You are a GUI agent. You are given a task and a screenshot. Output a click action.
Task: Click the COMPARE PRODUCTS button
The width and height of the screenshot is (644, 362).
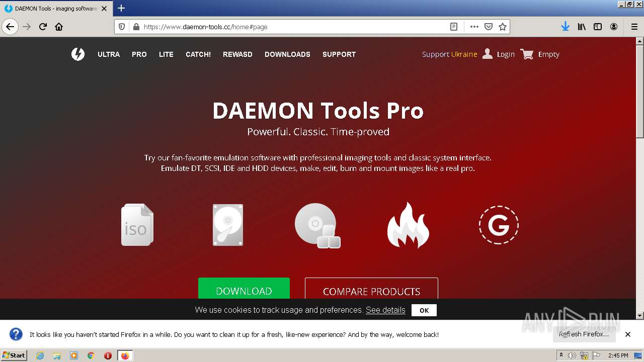(371, 289)
